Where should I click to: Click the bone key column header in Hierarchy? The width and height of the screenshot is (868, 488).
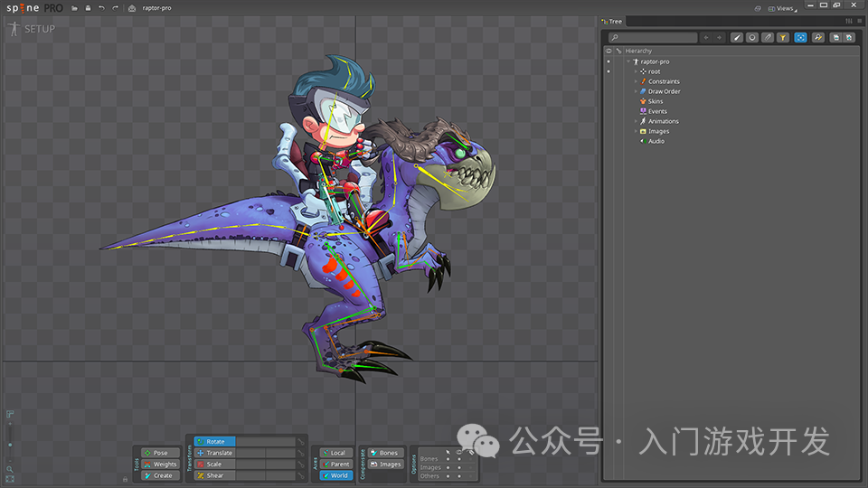(x=618, y=51)
